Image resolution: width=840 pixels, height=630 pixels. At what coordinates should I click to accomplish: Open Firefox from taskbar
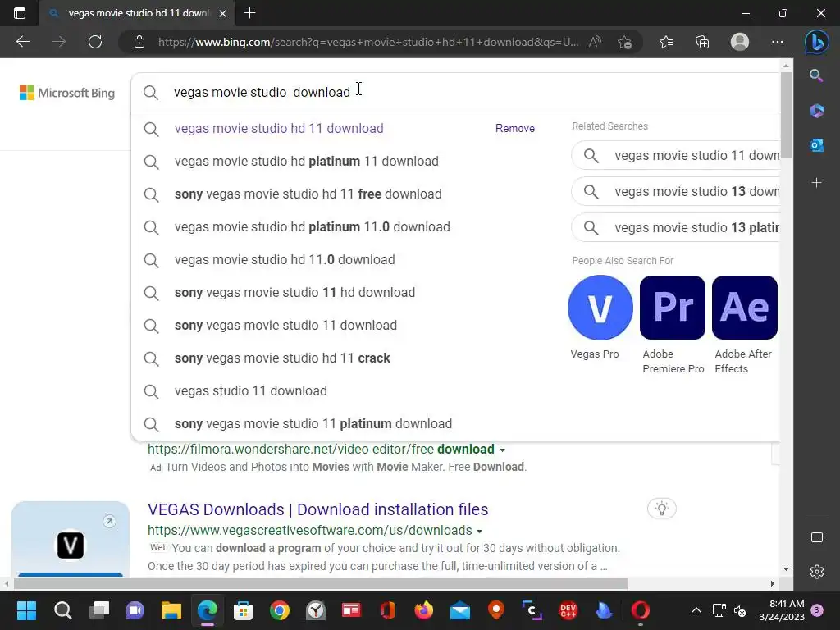coord(424,610)
